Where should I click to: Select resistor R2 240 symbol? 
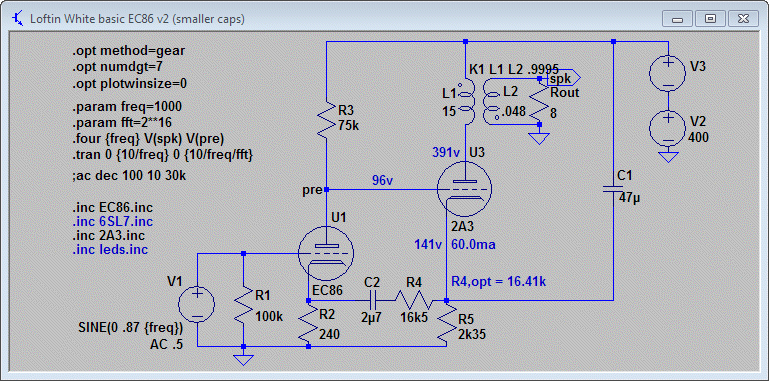pos(308,324)
